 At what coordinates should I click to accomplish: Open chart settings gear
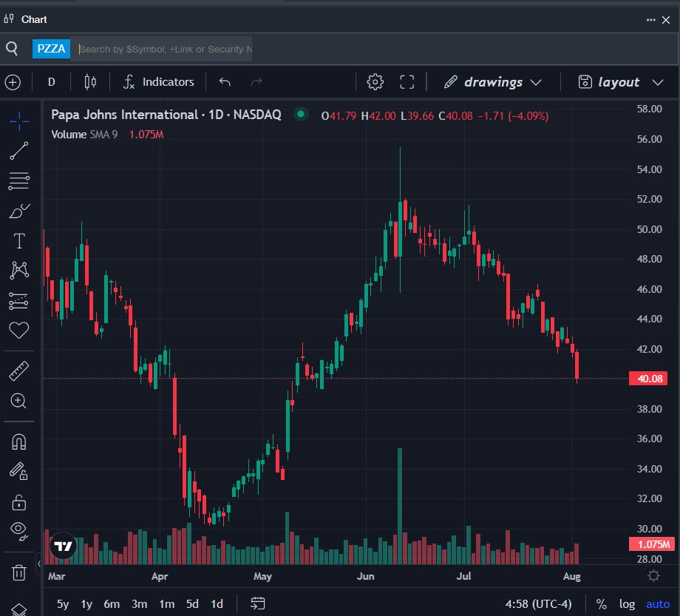click(375, 82)
